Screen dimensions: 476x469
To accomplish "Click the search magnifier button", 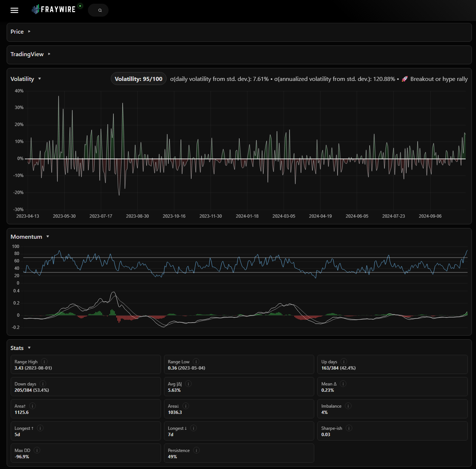I will pyautogui.click(x=100, y=10).
